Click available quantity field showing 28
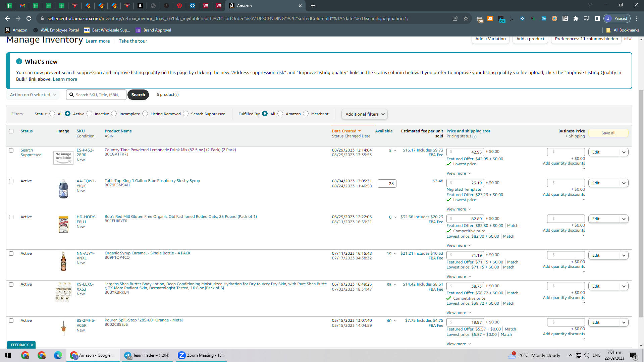644x362 pixels. pyautogui.click(x=387, y=184)
